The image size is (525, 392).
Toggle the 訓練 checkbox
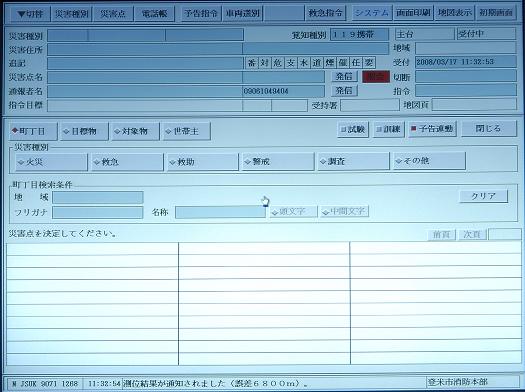tap(389, 129)
